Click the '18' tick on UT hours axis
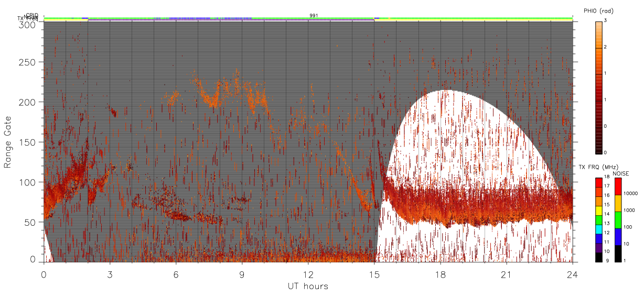The width and height of the screenshot is (644, 297). 441,274
